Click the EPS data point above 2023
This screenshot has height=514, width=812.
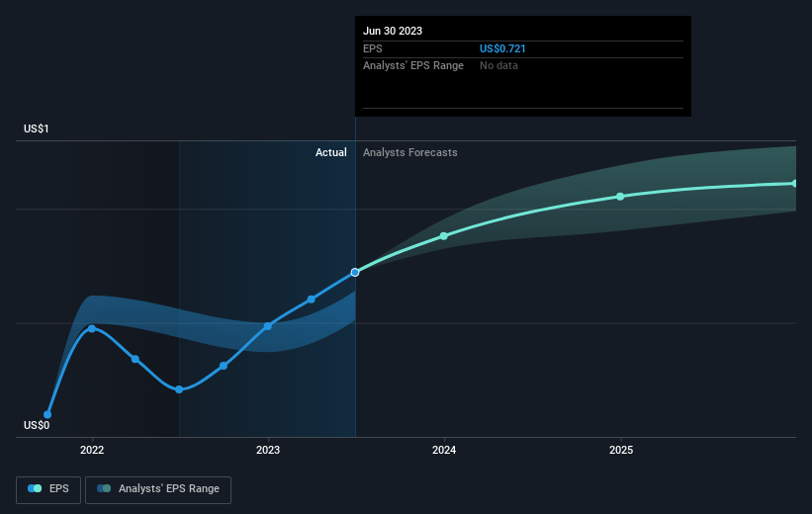[x=268, y=326]
